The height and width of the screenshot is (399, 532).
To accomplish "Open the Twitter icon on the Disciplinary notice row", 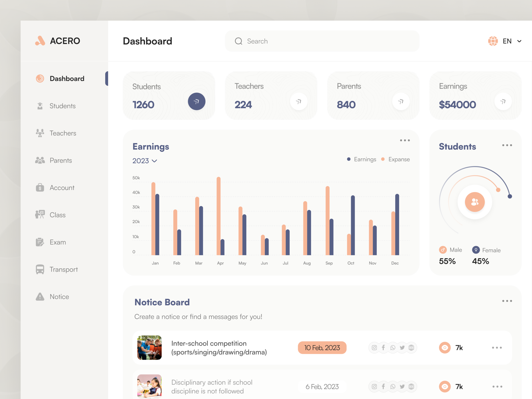I will (402, 387).
